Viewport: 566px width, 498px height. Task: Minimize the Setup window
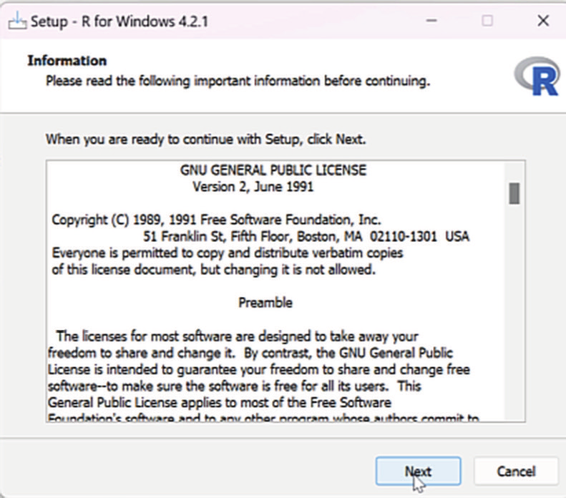[431, 21]
